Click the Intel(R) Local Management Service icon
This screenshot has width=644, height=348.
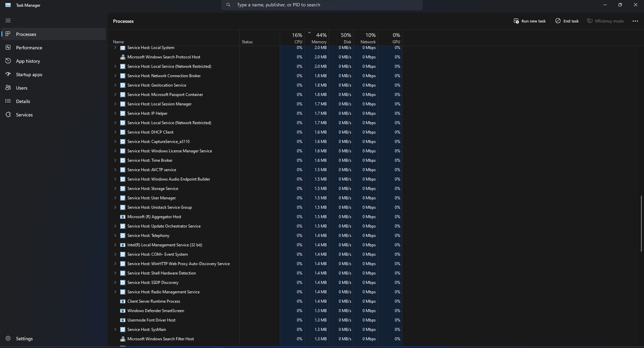[123, 245]
